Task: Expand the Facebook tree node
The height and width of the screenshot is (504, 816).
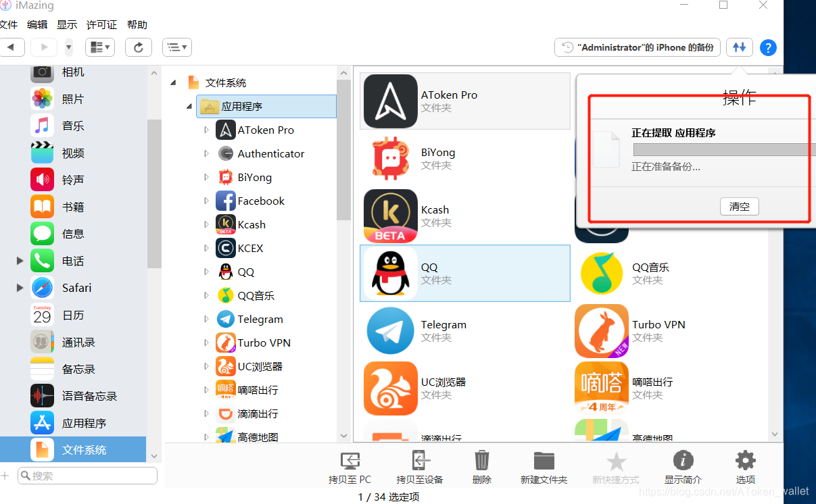Action: 206,201
